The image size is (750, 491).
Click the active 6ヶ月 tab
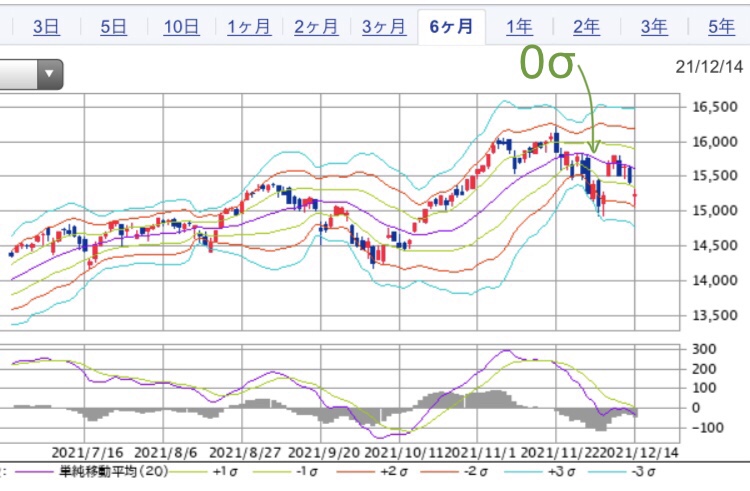452,26
